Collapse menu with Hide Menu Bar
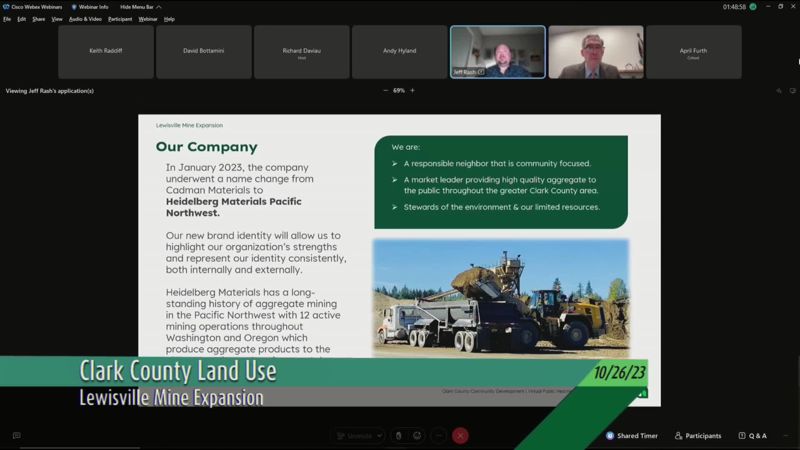Viewport: 800px width, 450px height. point(140,7)
